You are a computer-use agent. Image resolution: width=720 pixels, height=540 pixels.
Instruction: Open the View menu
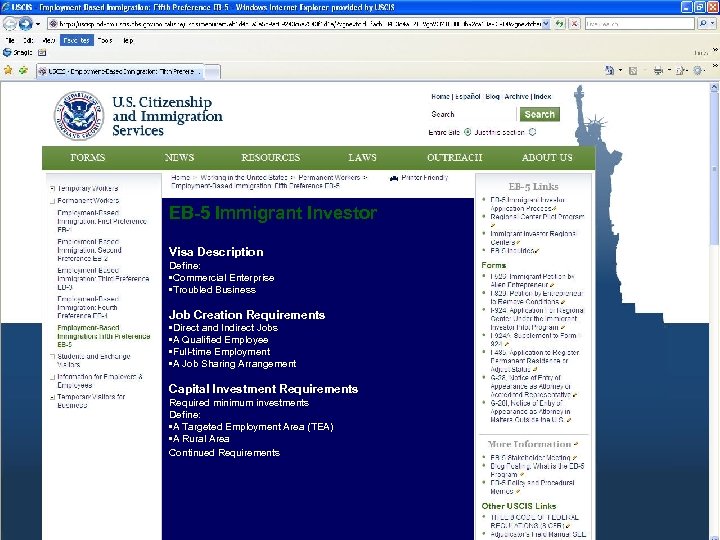(49, 40)
